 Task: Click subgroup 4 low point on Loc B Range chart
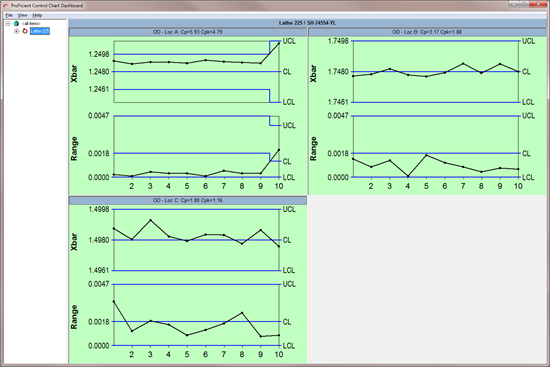[x=408, y=176]
